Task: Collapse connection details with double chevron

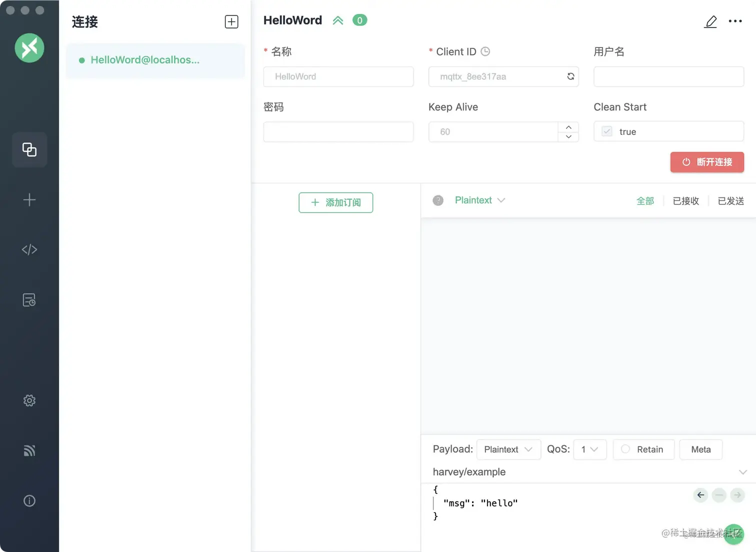Action: [x=338, y=20]
